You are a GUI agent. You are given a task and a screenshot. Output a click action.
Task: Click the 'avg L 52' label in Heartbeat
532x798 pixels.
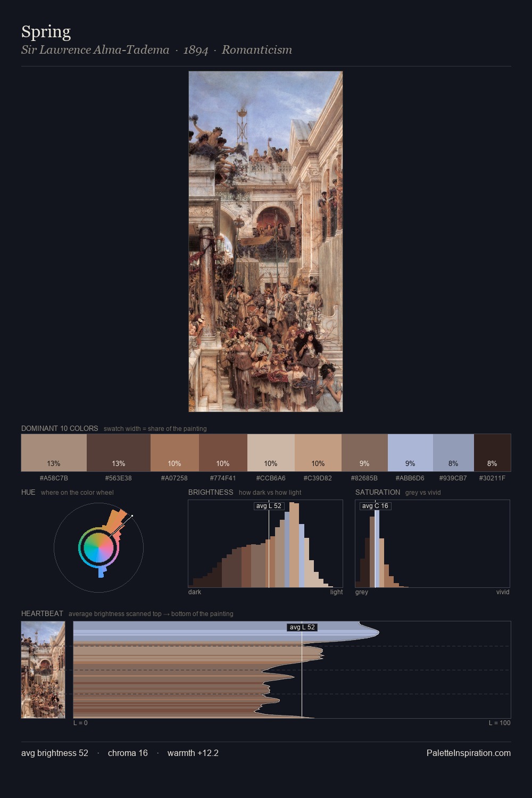tap(302, 627)
